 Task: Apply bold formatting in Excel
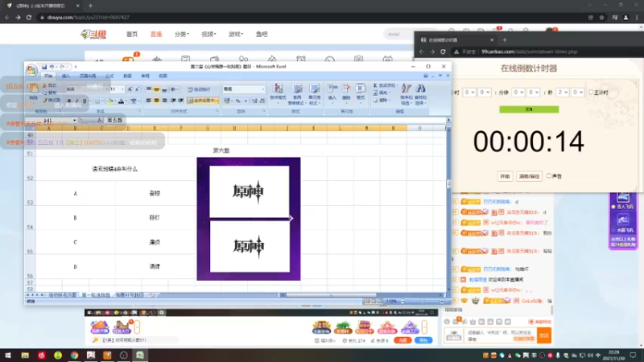pyautogui.click(x=69, y=101)
